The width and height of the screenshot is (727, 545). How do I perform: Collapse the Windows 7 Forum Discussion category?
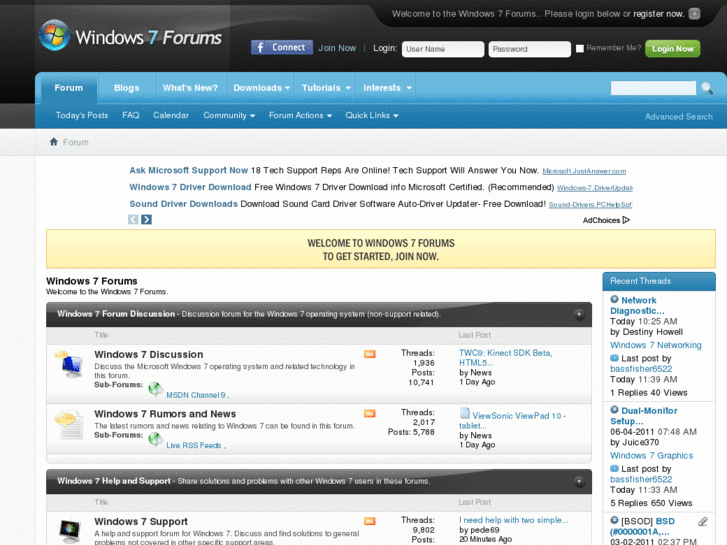[x=579, y=314]
